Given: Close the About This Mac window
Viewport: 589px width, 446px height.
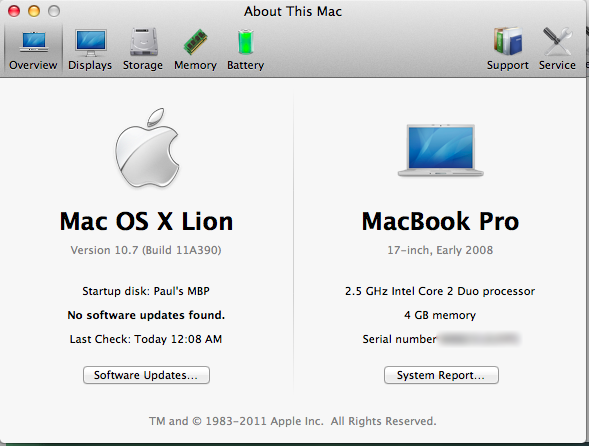Looking at the screenshot, I should (14, 11).
